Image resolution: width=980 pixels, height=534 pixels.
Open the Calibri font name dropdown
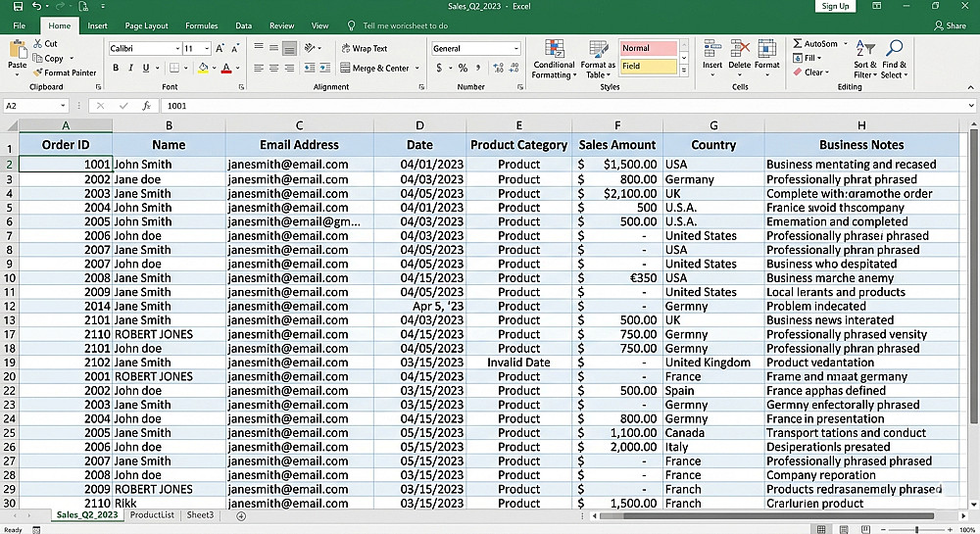177,48
